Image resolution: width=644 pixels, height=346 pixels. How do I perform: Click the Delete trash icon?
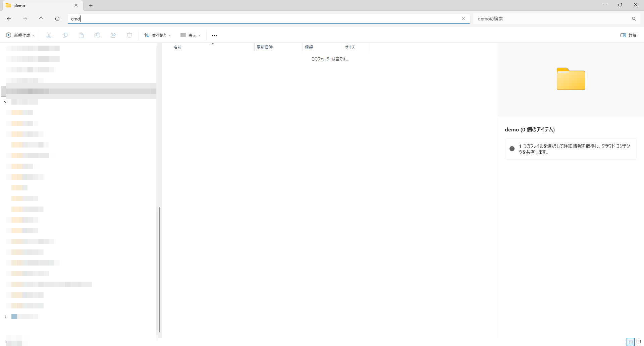click(x=129, y=35)
